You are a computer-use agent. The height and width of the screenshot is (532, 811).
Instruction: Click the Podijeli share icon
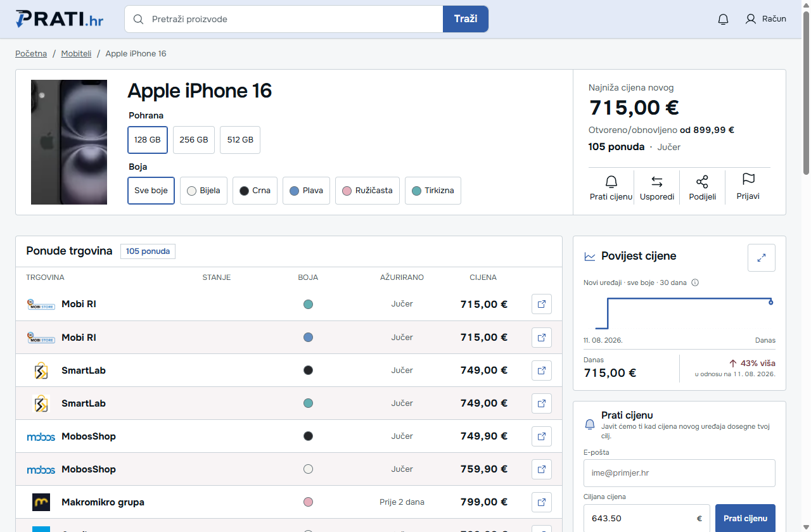point(702,182)
